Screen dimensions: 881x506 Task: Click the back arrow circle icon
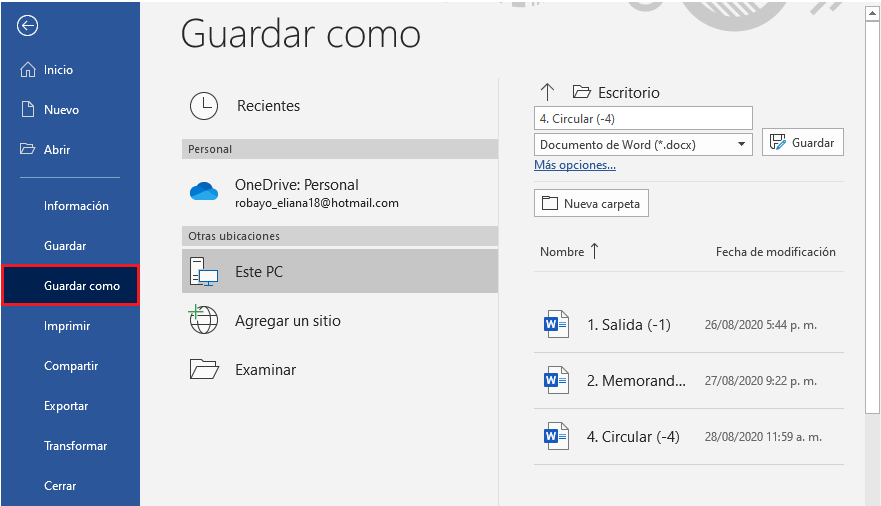(x=28, y=26)
